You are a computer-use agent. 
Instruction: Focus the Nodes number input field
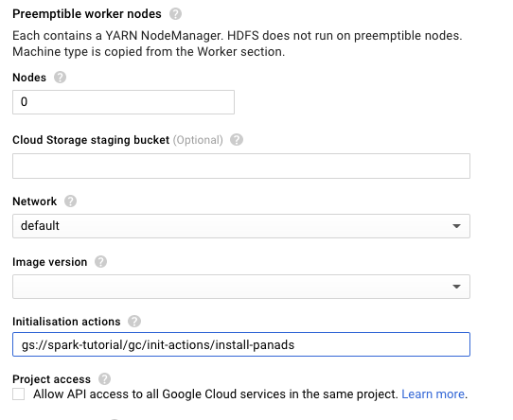[x=123, y=102]
